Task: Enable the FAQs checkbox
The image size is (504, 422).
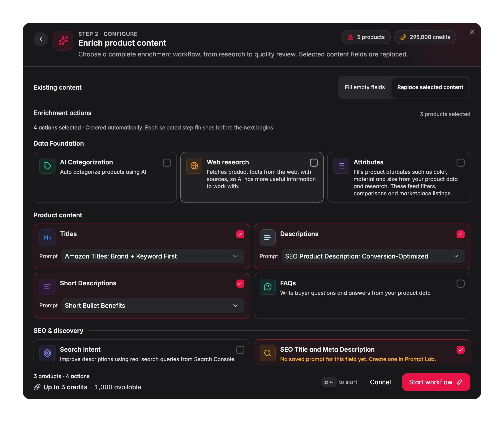Action: (460, 284)
